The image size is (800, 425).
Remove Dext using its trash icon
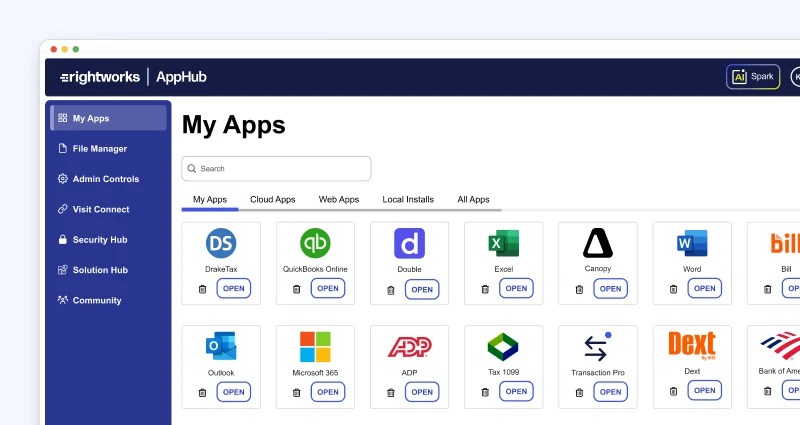[x=673, y=391]
